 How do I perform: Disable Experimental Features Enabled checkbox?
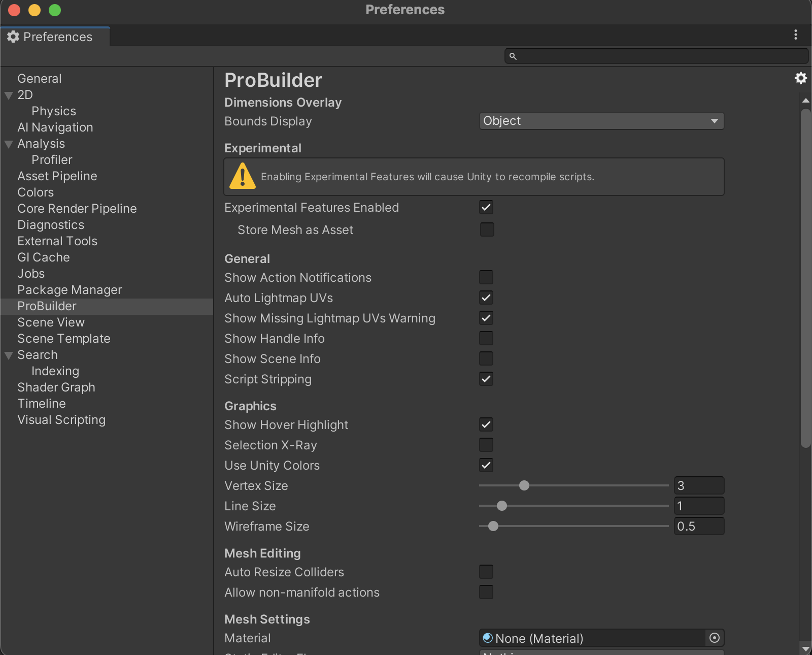pos(486,207)
